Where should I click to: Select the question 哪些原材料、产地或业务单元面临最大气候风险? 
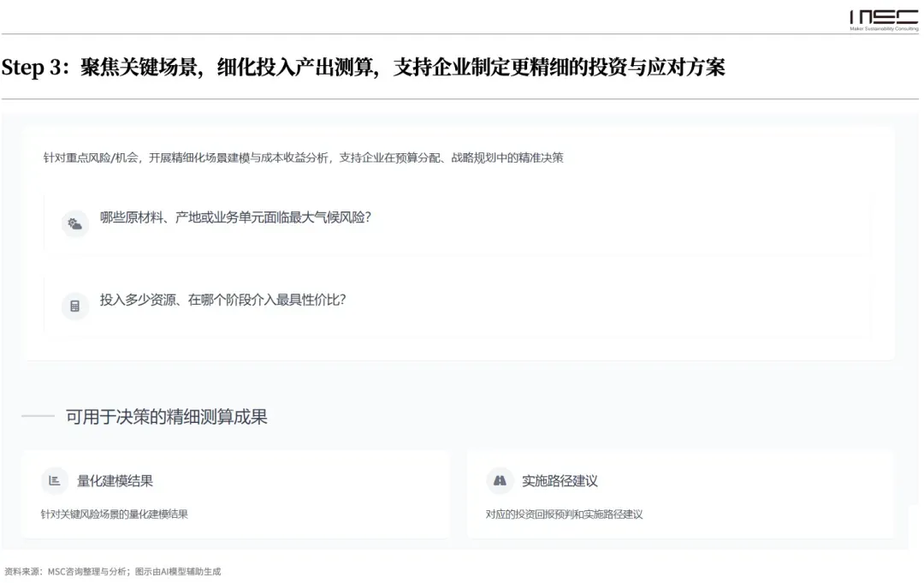point(235,217)
